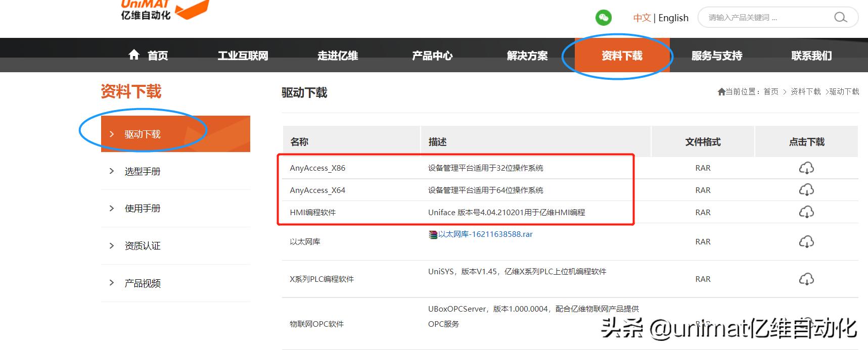This screenshot has width=868, height=350.
Task: Click breadcrumb link 资料下载
Action: tap(806, 91)
